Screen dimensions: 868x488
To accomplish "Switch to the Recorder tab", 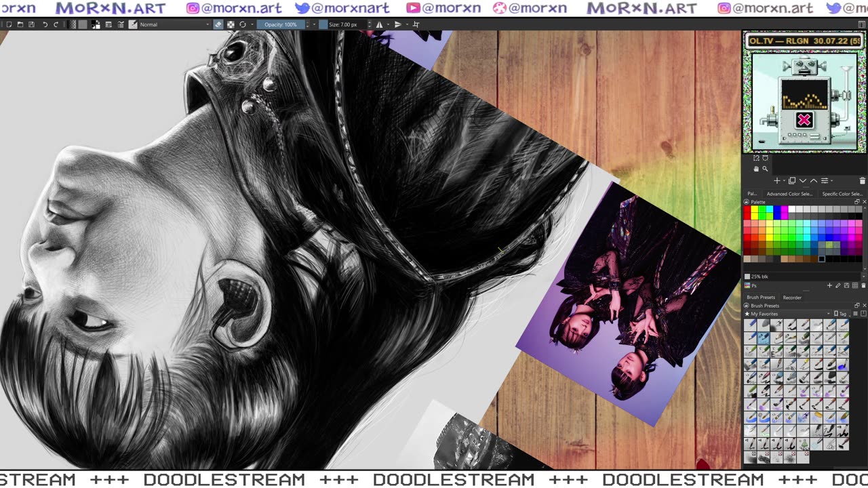I will 792,298.
